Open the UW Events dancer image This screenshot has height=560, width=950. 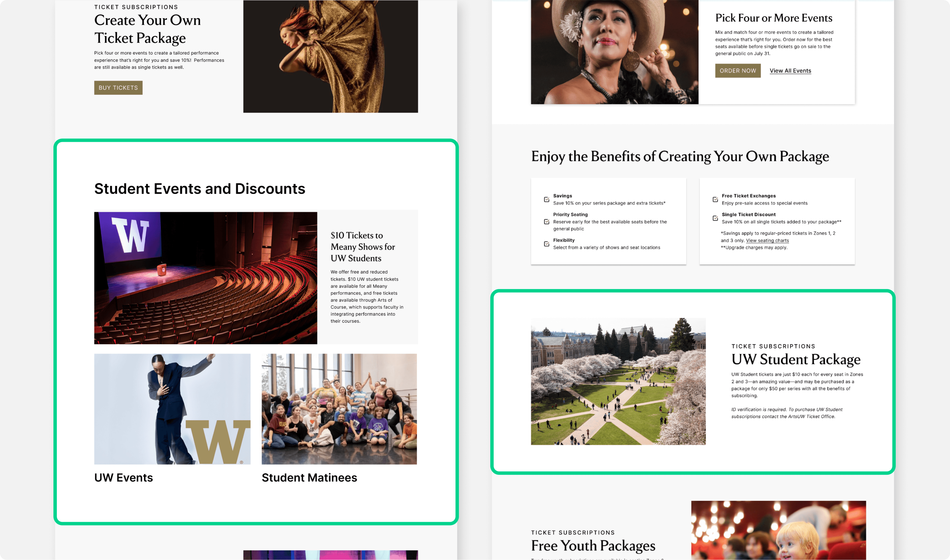click(x=172, y=409)
